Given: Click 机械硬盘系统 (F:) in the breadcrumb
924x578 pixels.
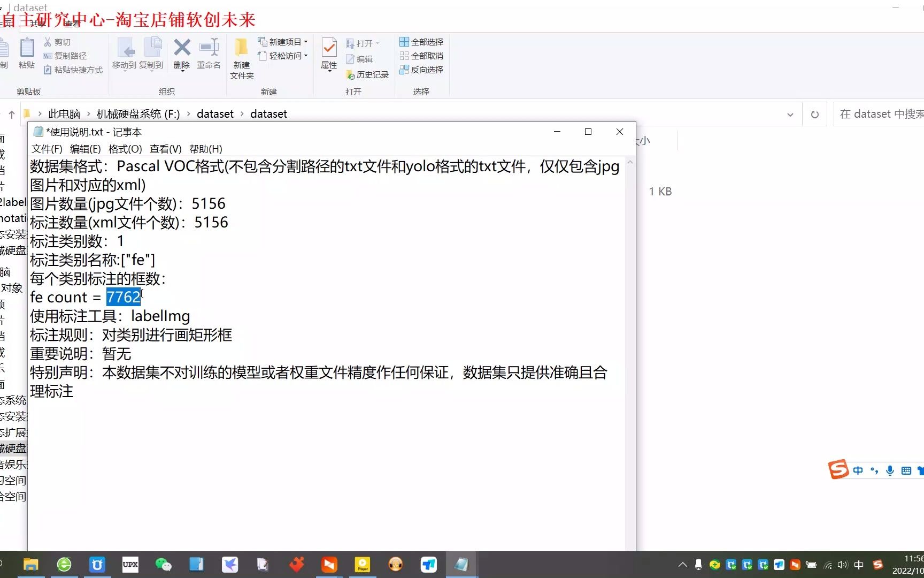Looking at the screenshot, I should 138,114.
